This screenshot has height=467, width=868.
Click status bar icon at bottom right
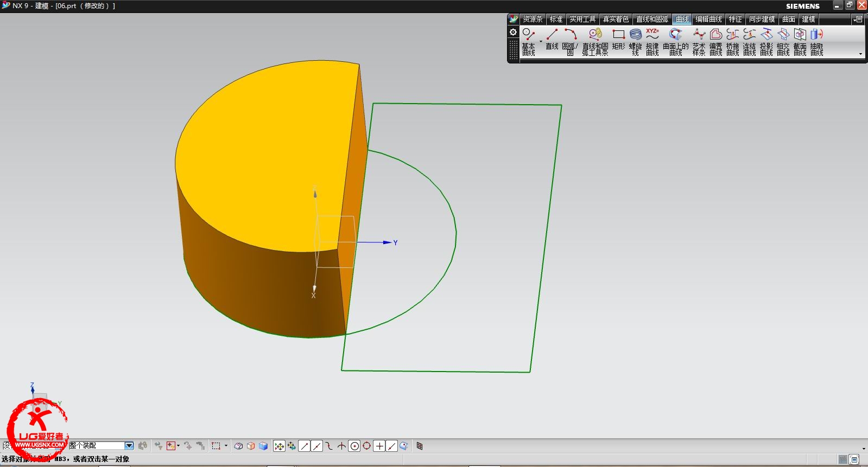click(x=854, y=459)
